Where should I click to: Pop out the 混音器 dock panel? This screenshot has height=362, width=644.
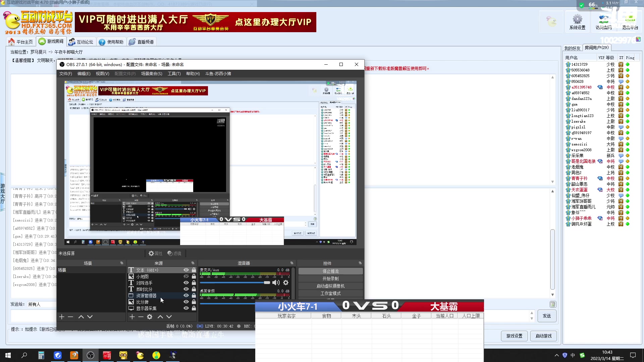[292, 263]
